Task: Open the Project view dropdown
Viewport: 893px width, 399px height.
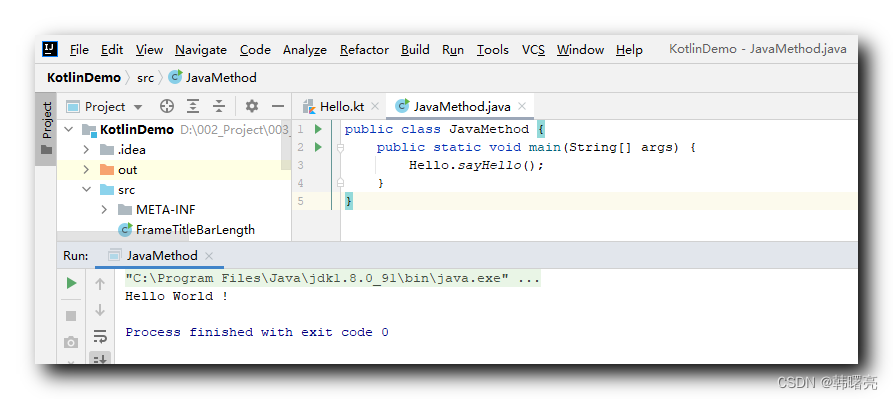Action: (104, 106)
